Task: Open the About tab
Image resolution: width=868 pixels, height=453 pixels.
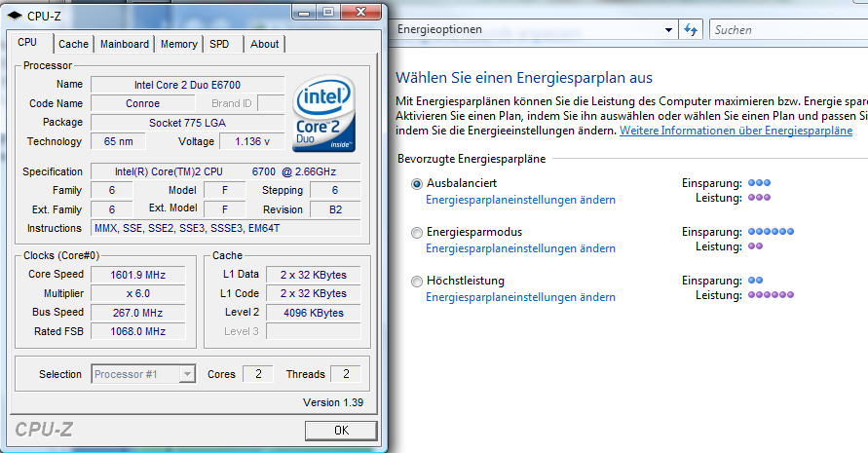Action: (x=265, y=44)
